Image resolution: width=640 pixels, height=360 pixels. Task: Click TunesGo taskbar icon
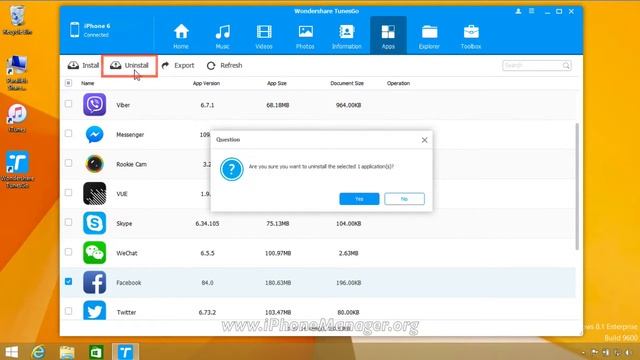click(125, 352)
